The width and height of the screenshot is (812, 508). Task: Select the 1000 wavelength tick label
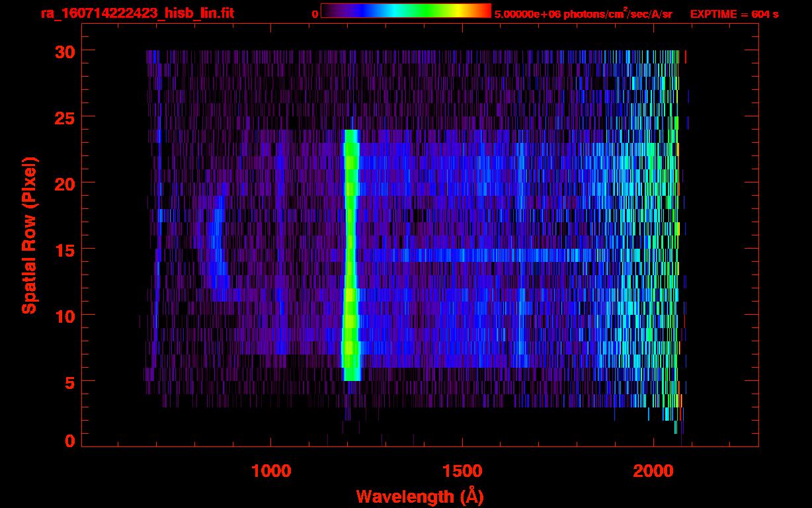(271, 471)
